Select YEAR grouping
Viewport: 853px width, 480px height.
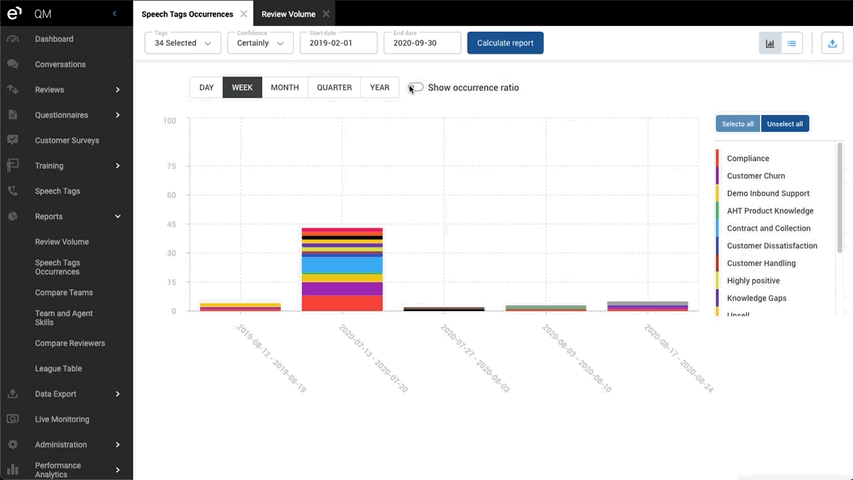[380, 88]
